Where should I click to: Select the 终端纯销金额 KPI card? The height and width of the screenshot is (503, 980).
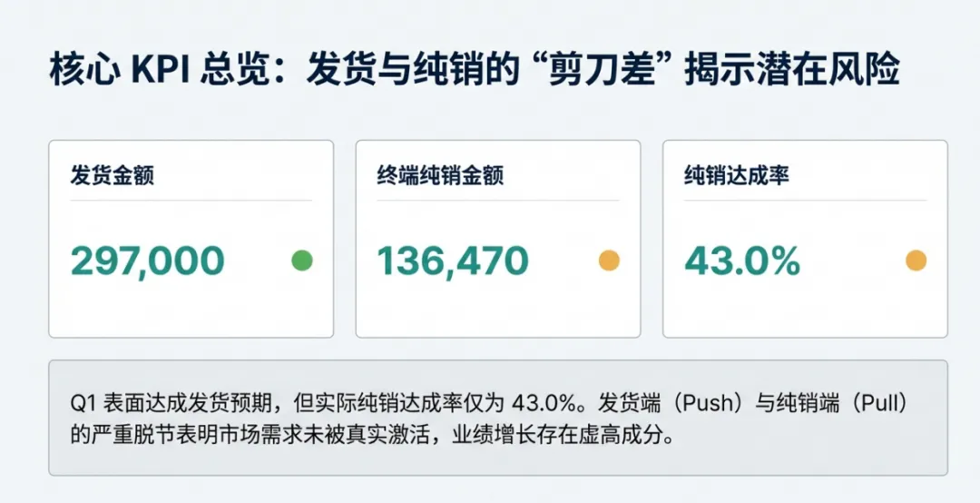[x=498, y=239]
